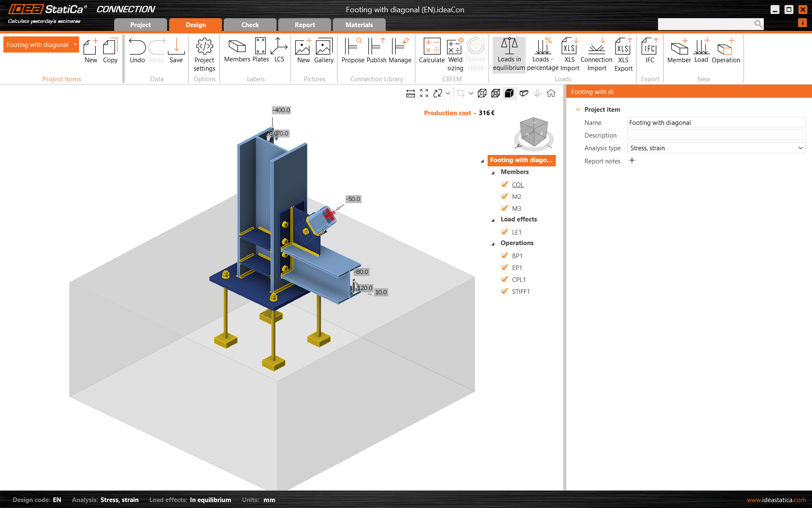Open the Materials tab
Screen dimensions: 812x508
[x=359, y=25]
